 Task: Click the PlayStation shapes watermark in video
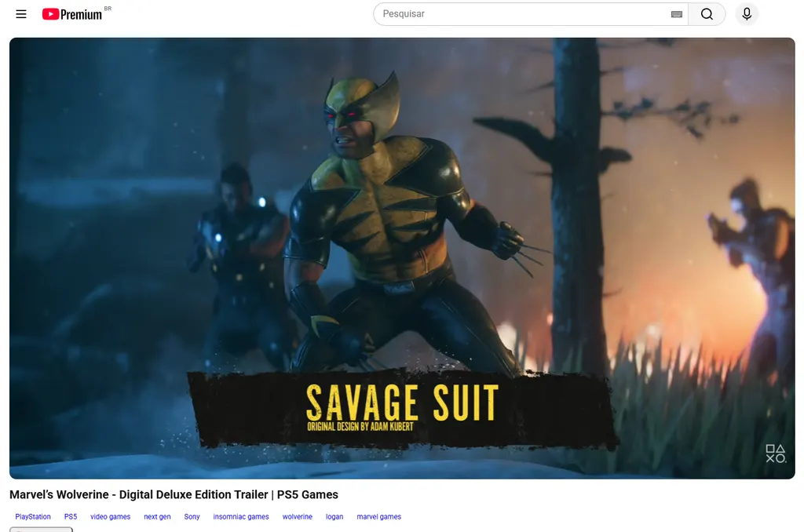[x=775, y=454]
